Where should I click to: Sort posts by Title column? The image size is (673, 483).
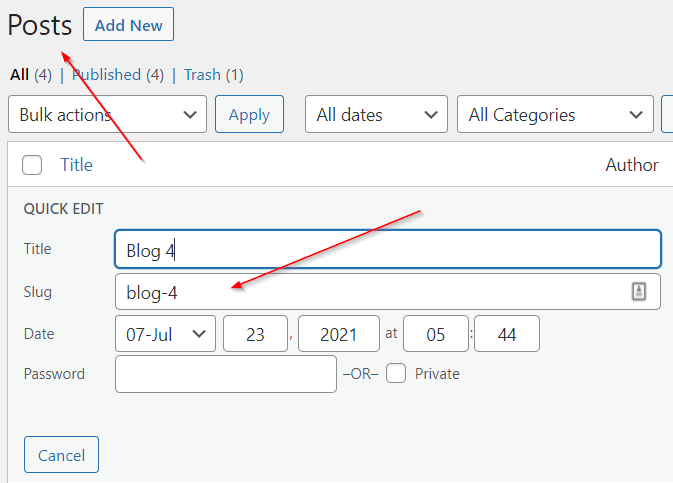pyautogui.click(x=76, y=166)
